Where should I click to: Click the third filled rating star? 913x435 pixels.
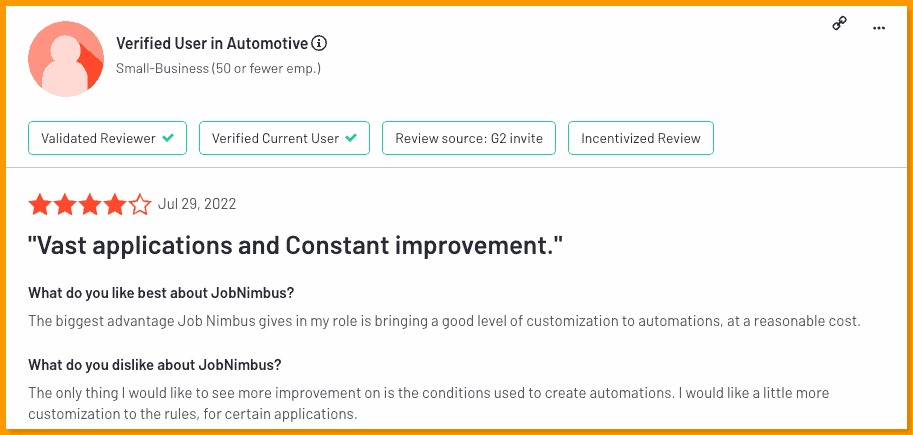coord(90,204)
